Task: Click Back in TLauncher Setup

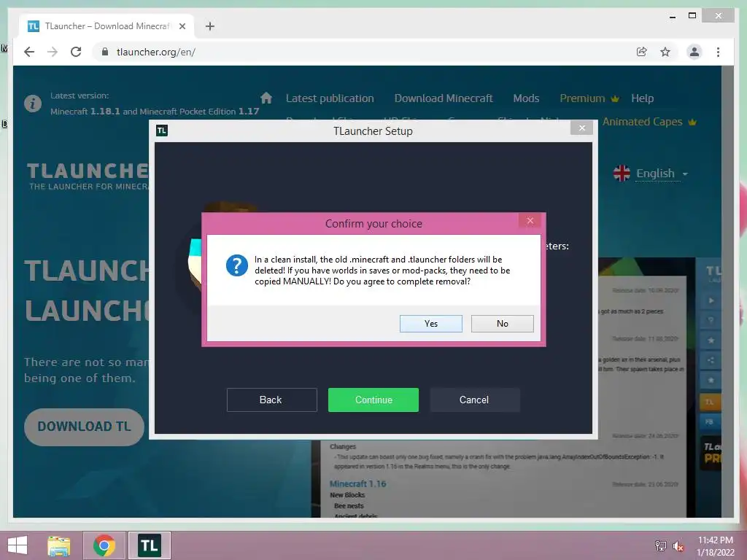Action: [271, 400]
